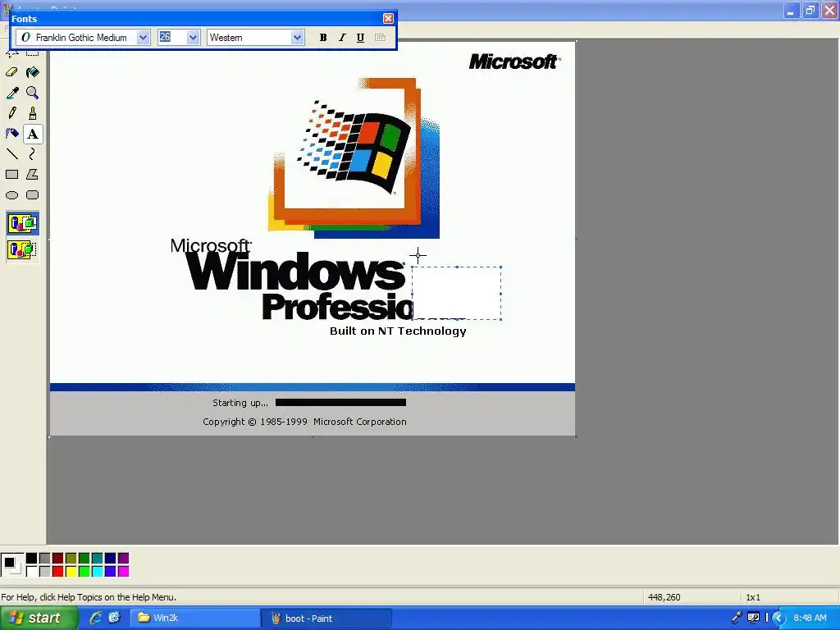Click the microphone icon in the system tray
The width and height of the screenshot is (840, 630).
pyautogui.click(x=737, y=618)
